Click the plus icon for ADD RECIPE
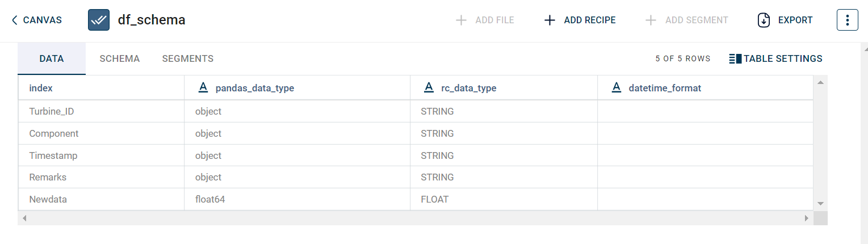This screenshot has height=244, width=868. click(550, 20)
